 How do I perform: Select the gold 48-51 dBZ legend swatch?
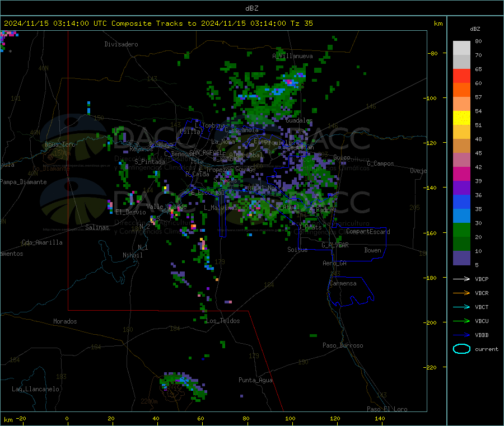(x=461, y=132)
